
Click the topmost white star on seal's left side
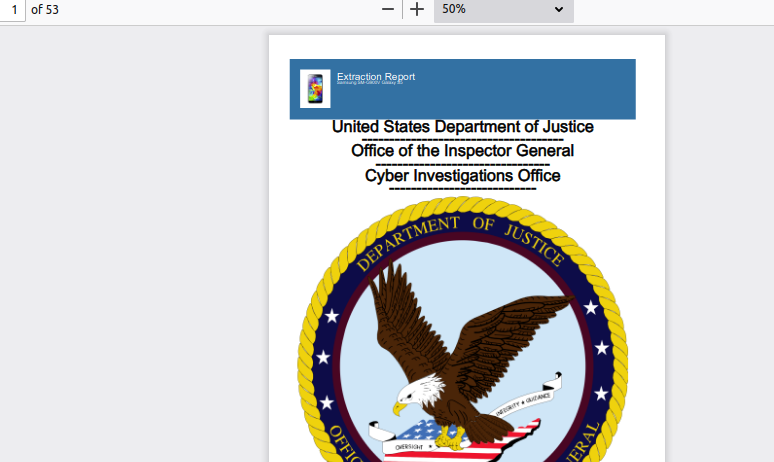pyautogui.click(x=331, y=316)
